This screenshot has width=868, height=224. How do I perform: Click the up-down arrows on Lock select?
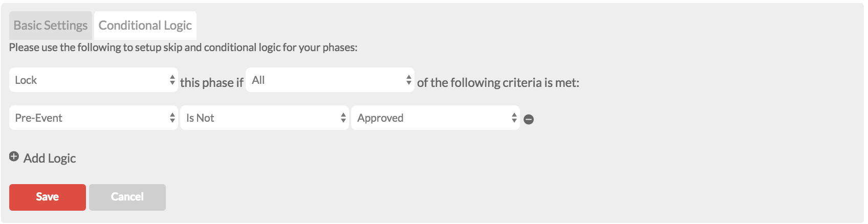(172, 80)
